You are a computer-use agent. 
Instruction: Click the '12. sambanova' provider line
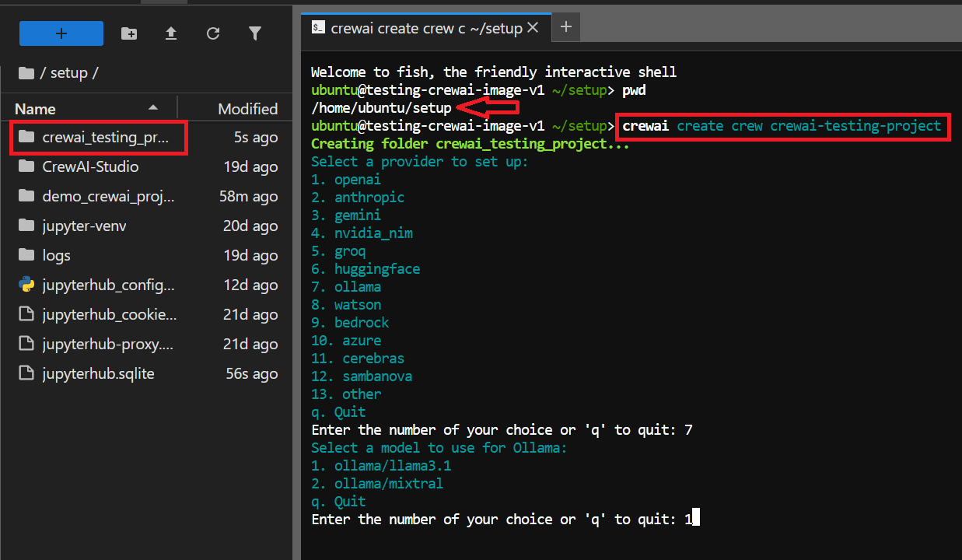362,376
